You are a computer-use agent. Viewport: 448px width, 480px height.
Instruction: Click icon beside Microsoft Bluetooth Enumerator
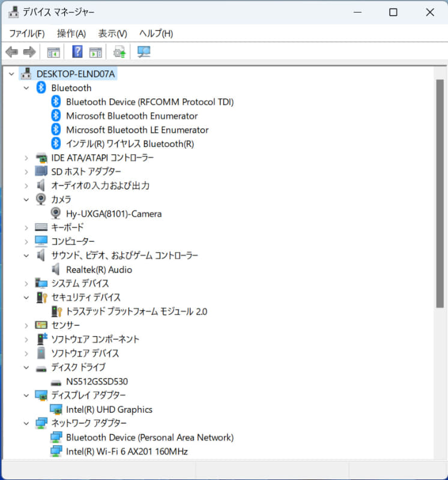point(56,116)
